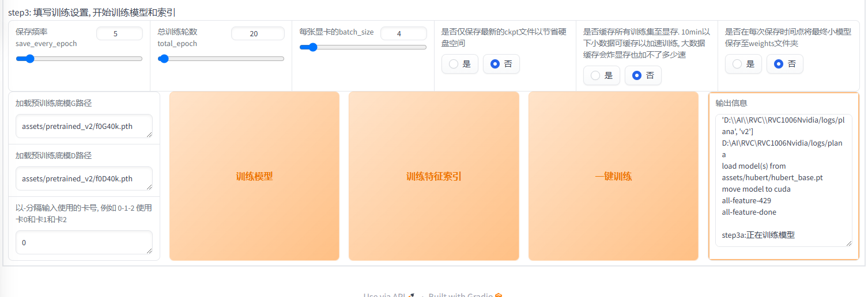Image resolution: width=868 pixels, height=297 pixels.
Task: Click the 每张显卡的batch_size label
Action: pyautogui.click(x=337, y=32)
